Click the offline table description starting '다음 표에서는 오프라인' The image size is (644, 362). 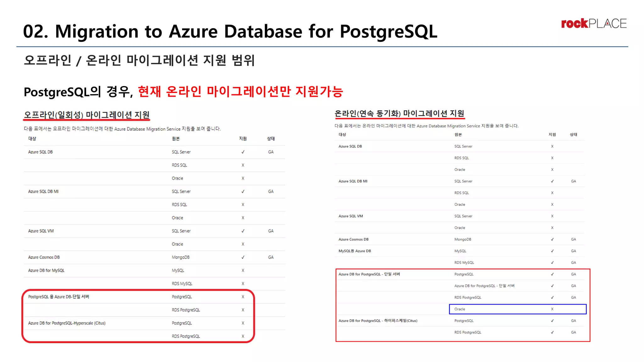(x=122, y=129)
